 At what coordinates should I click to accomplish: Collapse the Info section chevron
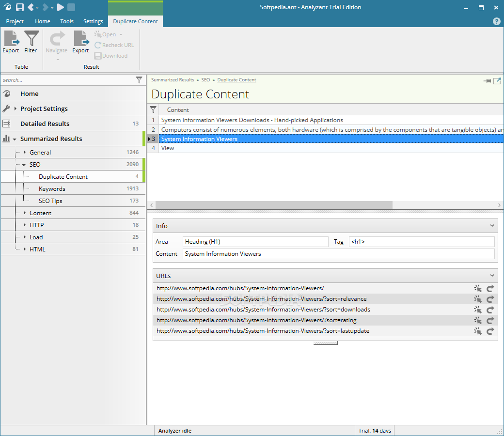click(492, 226)
